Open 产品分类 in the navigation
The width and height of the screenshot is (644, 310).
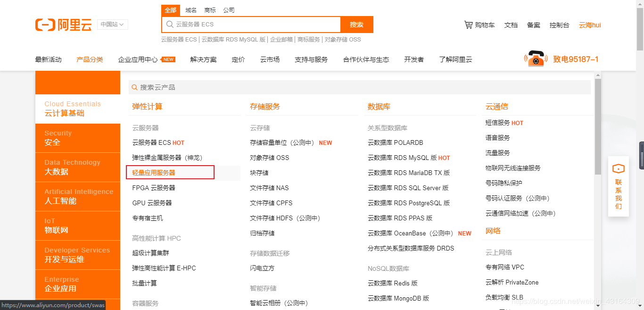tap(90, 59)
